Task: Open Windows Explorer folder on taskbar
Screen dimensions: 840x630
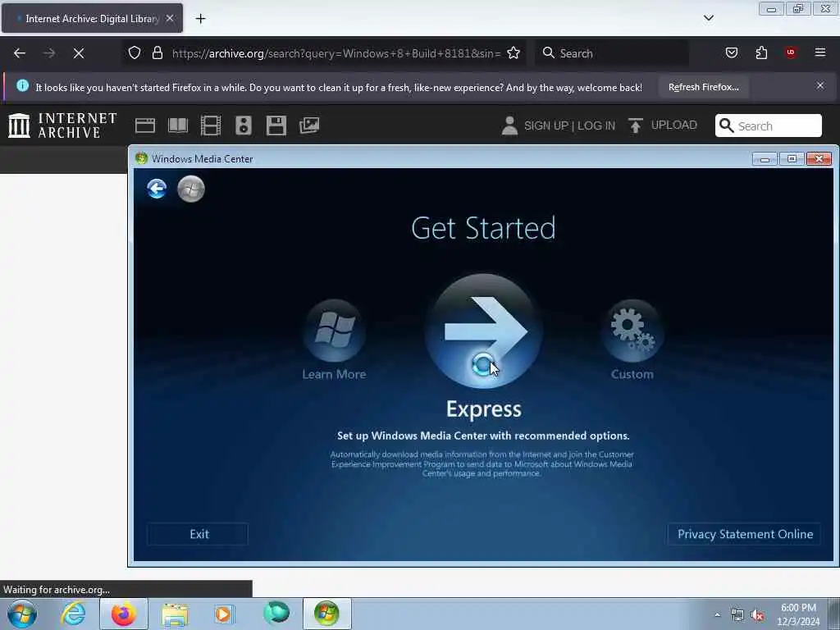Action: coord(175,614)
